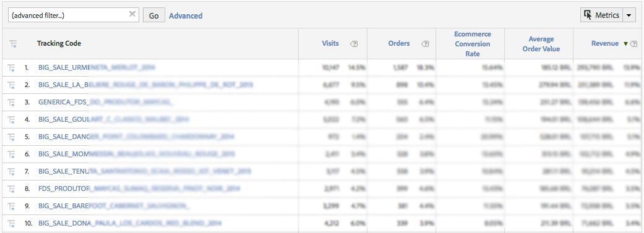Open tracking code BIG_SALE_LA_B link in row 2
644x233 pixels.
pos(146,85)
